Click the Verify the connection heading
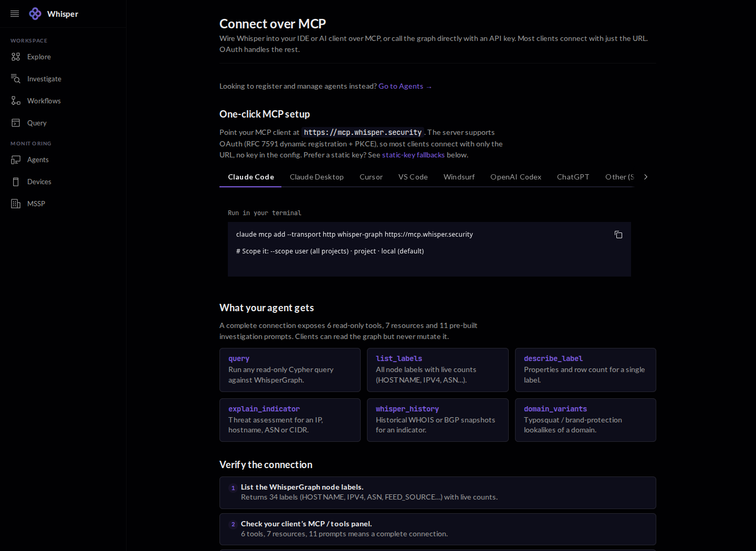This screenshot has width=756, height=551. (x=266, y=464)
